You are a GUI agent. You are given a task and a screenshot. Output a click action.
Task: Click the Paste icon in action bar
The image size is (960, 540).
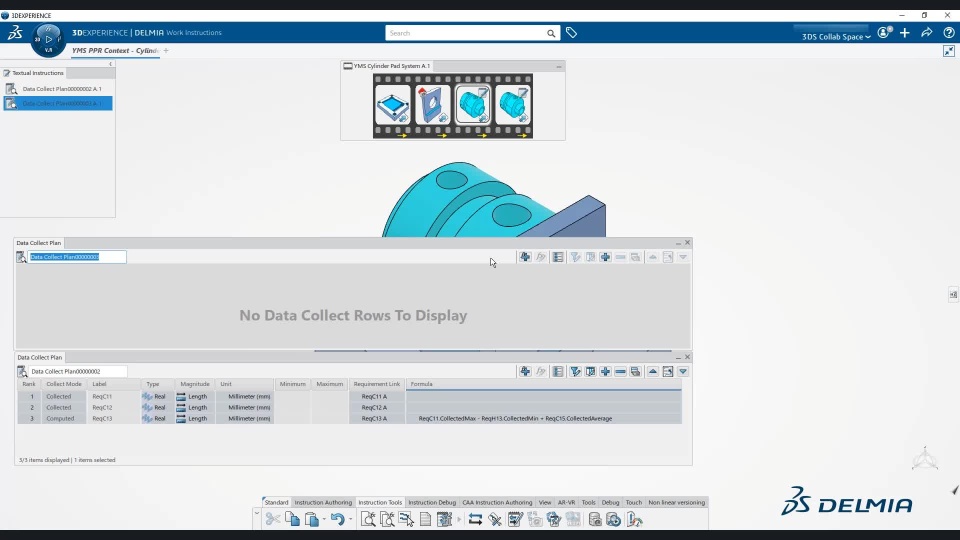(312, 519)
